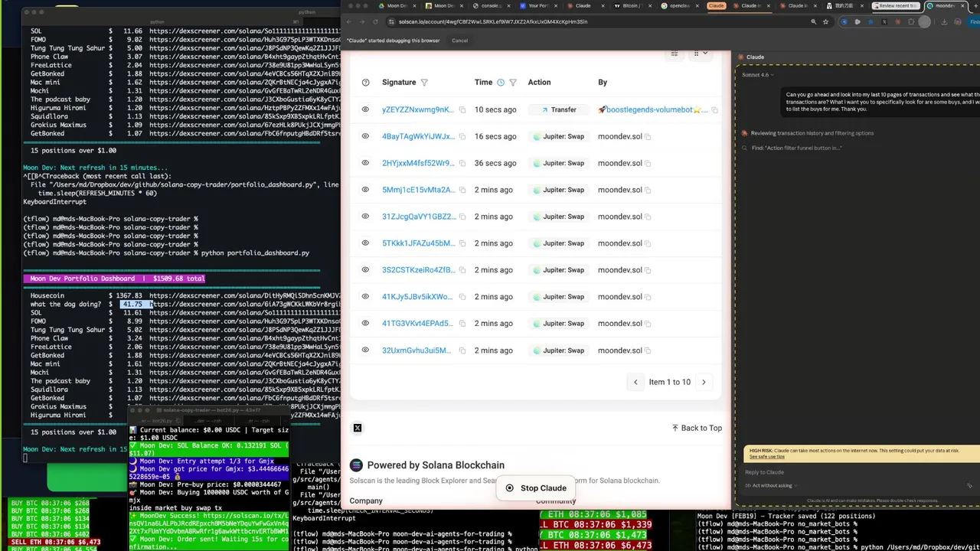Screen dimensions: 980x551
Task: Select the first Moon Dev browser tab
Action: (397, 5)
